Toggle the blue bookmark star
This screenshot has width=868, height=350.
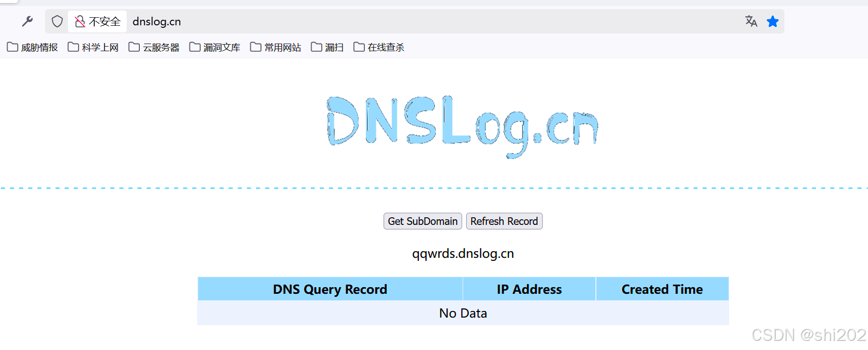click(x=773, y=21)
